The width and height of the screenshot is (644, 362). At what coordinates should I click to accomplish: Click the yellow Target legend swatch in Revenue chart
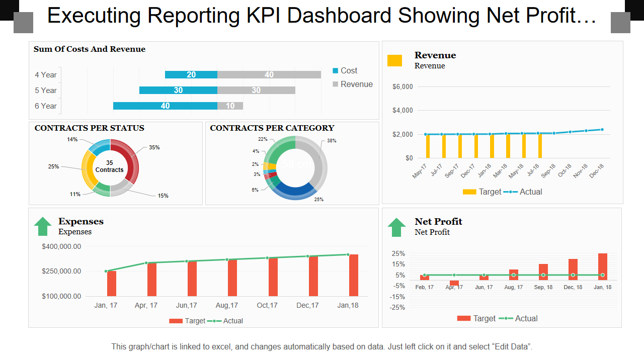tap(469, 192)
